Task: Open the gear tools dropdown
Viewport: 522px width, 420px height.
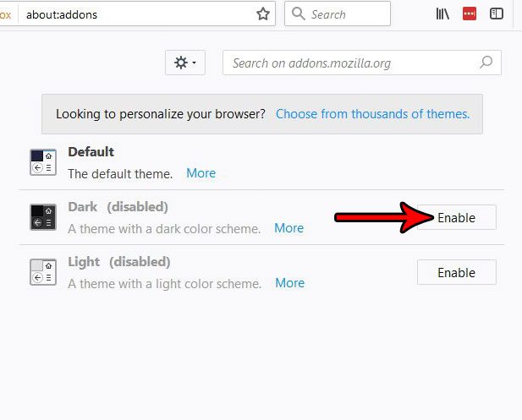Action: (x=185, y=63)
